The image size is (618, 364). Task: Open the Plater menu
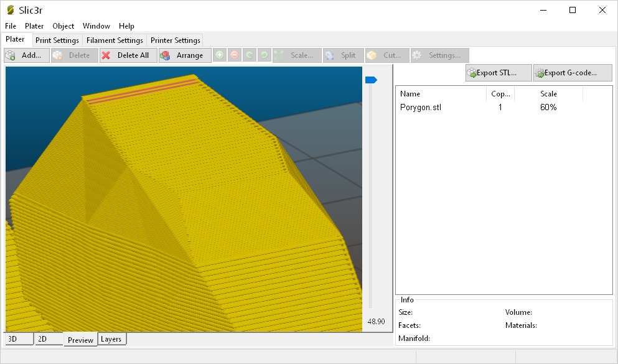[x=34, y=26]
